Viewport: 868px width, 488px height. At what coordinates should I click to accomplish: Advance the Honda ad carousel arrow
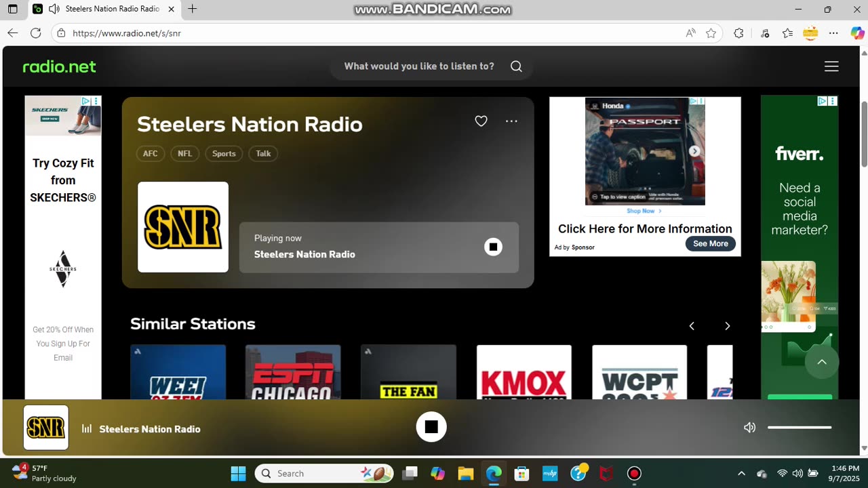(x=694, y=151)
